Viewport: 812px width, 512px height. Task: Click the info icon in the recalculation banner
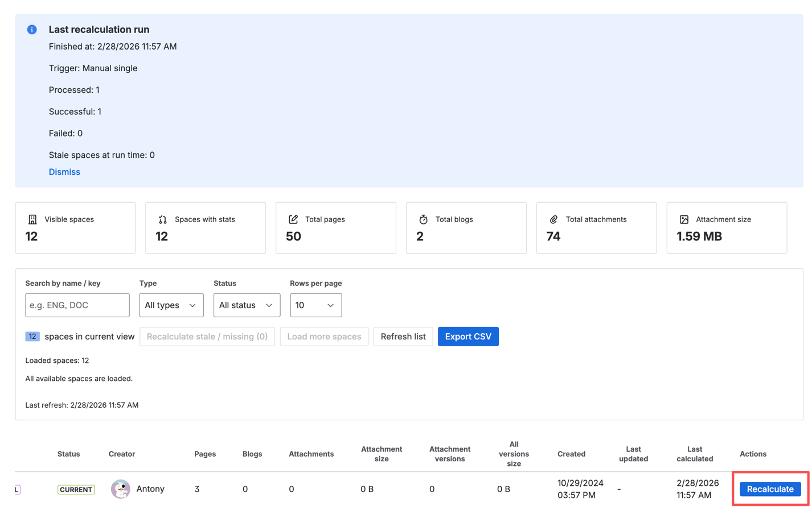[x=31, y=29]
